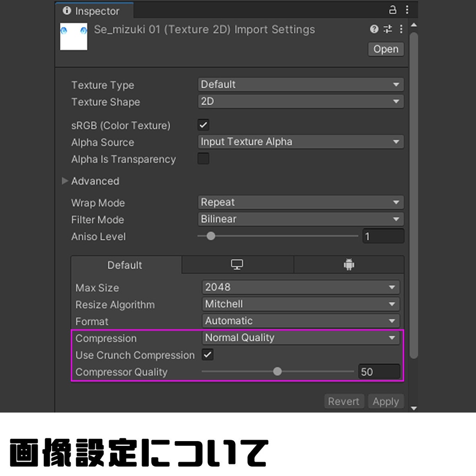Click the Se_mizuki 01 texture thumbnail

click(x=73, y=36)
